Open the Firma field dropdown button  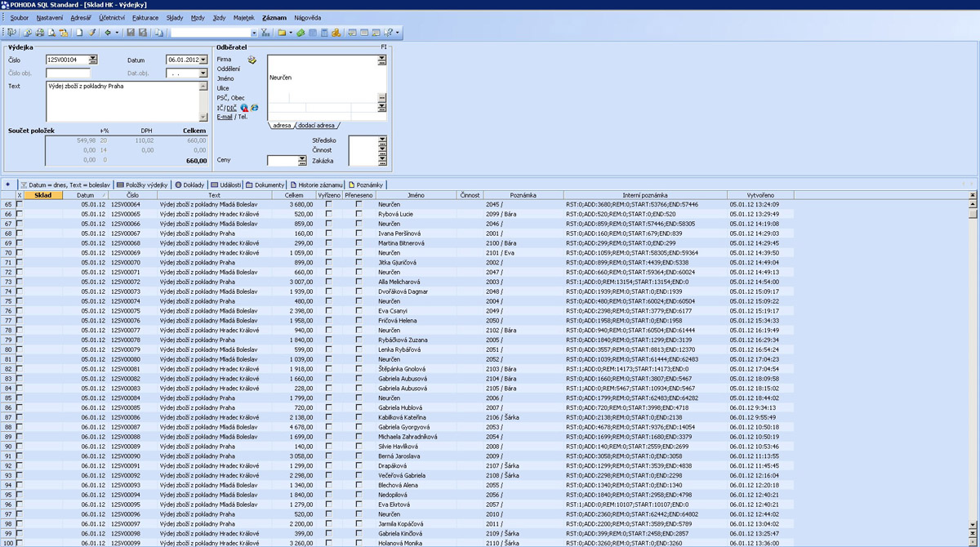[x=382, y=60]
